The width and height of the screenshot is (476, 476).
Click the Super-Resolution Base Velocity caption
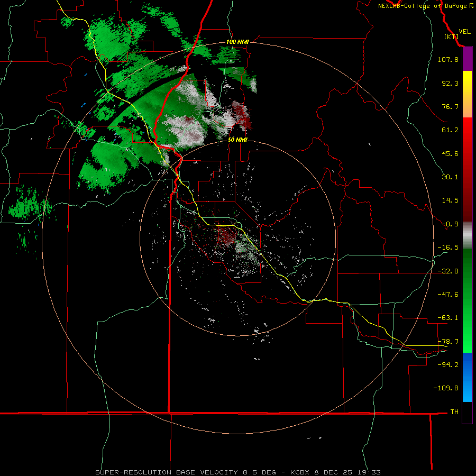(x=237, y=472)
